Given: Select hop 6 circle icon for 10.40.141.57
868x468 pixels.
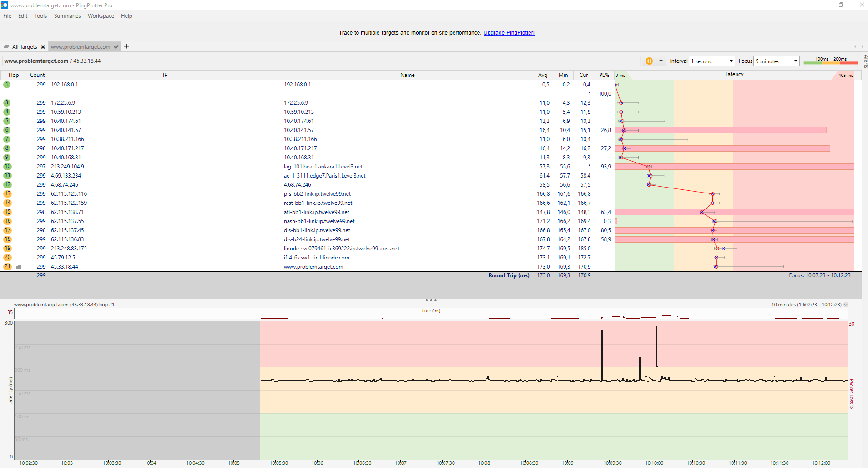Looking at the screenshot, I should [7, 130].
